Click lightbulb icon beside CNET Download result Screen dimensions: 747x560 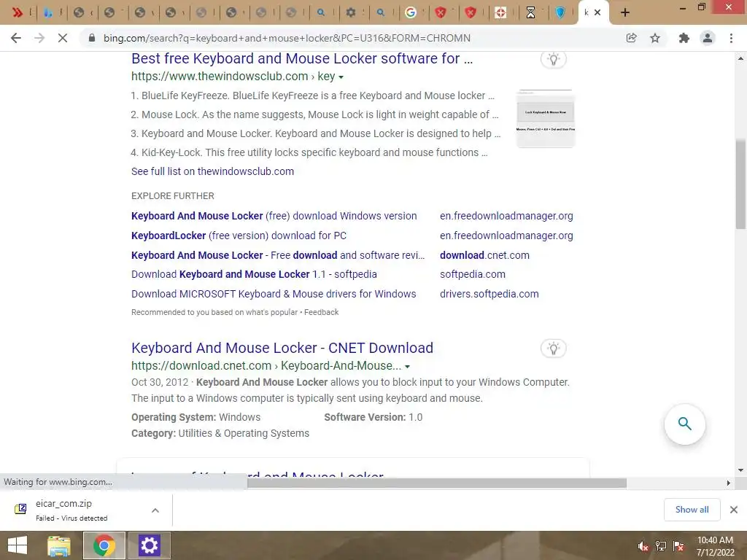553,348
